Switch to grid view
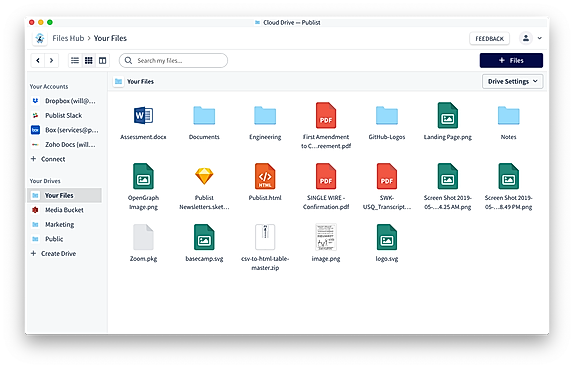The height and width of the screenshot is (368, 574). [x=89, y=60]
